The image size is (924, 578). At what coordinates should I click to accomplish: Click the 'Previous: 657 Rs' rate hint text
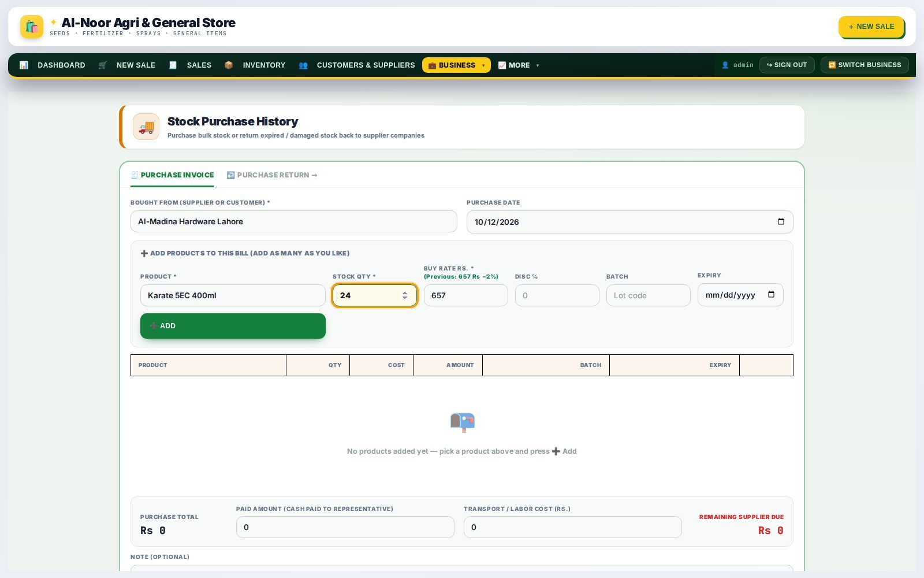click(x=461, y=276)
